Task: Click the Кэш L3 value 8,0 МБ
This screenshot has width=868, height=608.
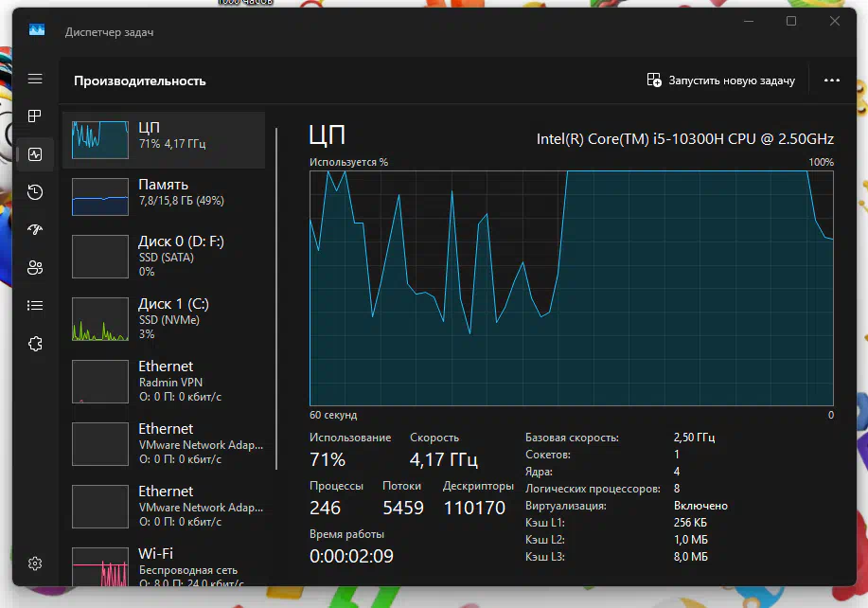Action: pyautogui.click(x=690, y=557)
